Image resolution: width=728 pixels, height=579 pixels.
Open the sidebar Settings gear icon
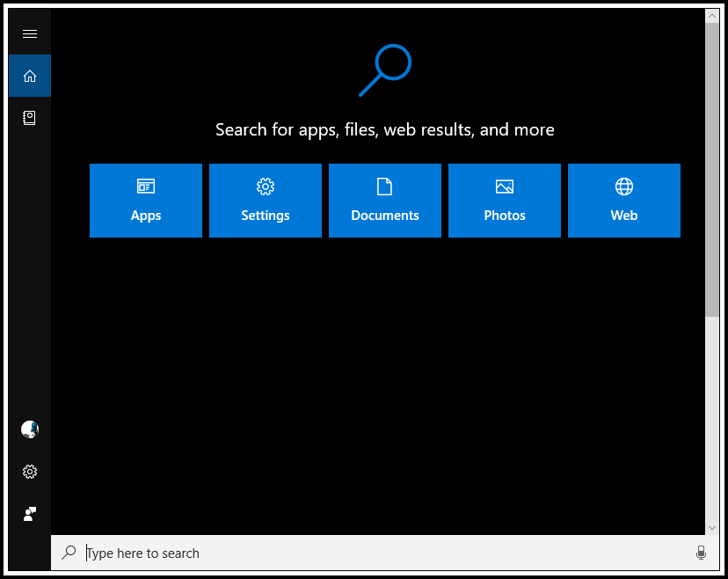tap(30, 472)
